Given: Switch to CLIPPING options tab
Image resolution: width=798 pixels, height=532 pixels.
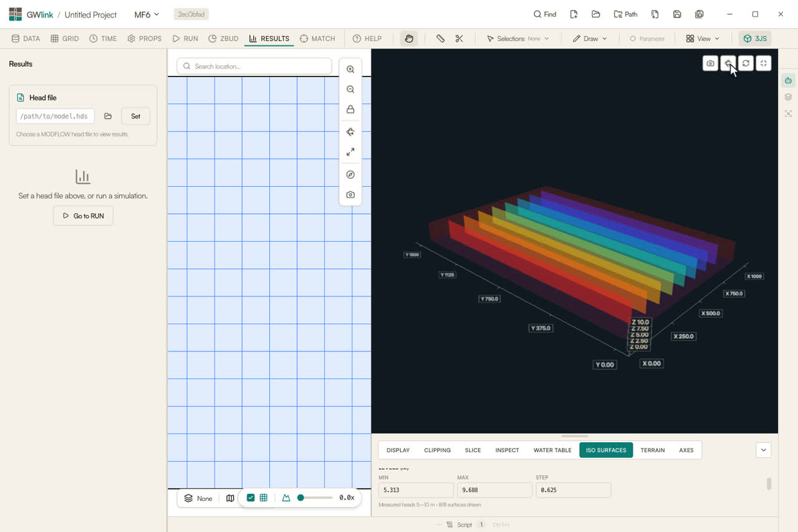Looking at the screenshot, I should pos(437,450).
